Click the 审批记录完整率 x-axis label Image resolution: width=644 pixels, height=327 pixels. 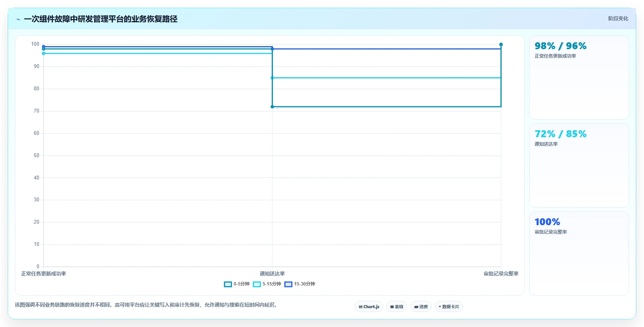click(x=501, y=274)
